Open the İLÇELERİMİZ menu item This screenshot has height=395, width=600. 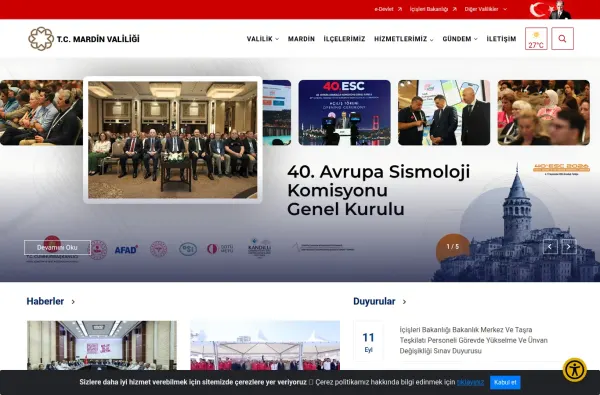click(344, 39)
